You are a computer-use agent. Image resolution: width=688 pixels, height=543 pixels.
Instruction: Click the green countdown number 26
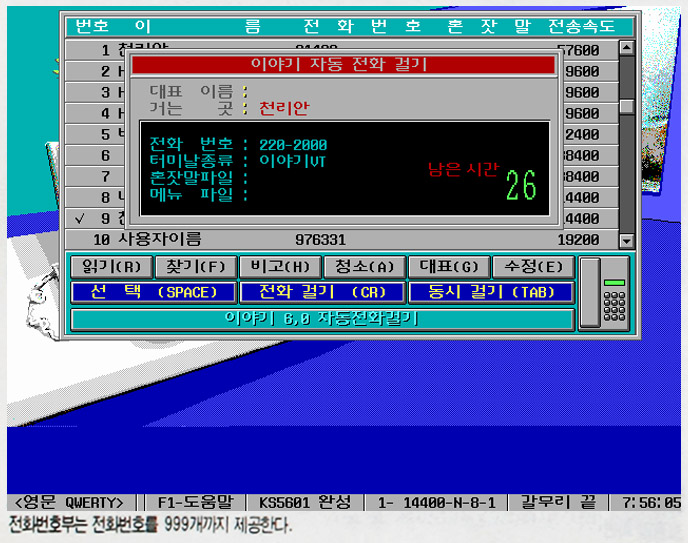click(521, 186)
